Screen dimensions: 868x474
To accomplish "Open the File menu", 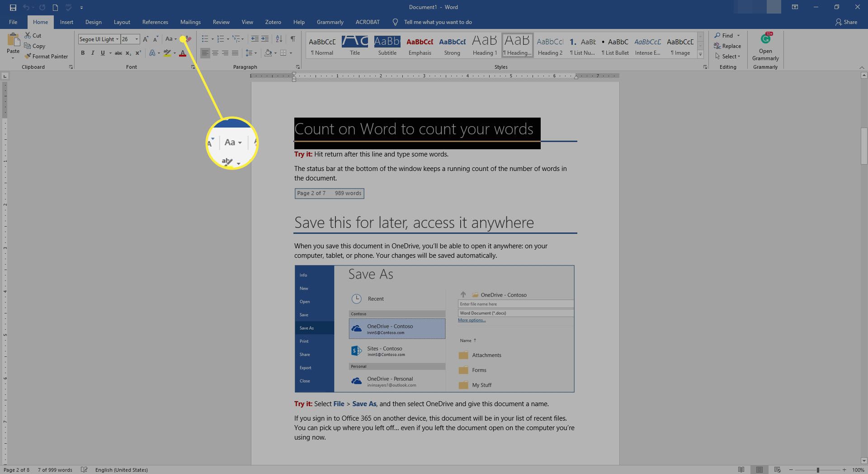I will click(13, 22).
